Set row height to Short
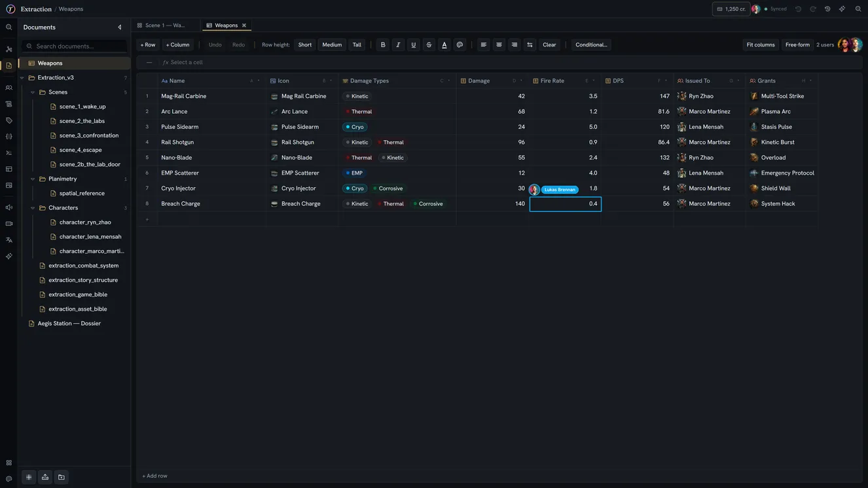868x488 pixels. click(x=305, y=45)
